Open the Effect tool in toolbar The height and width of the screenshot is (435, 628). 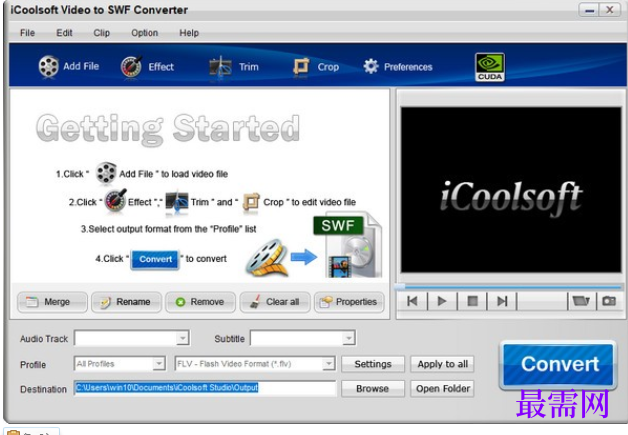point(147,66)
